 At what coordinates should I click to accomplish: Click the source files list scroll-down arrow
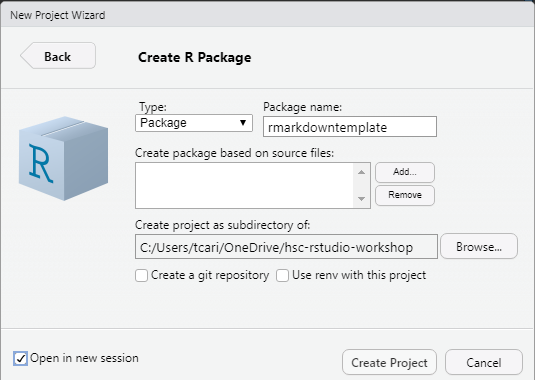click(362, 199)
